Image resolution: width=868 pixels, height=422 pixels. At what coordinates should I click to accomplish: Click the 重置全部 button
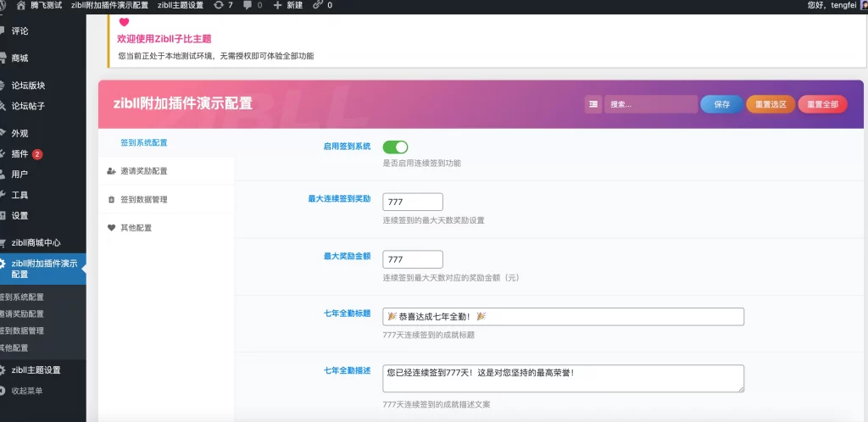coord(822,104)
